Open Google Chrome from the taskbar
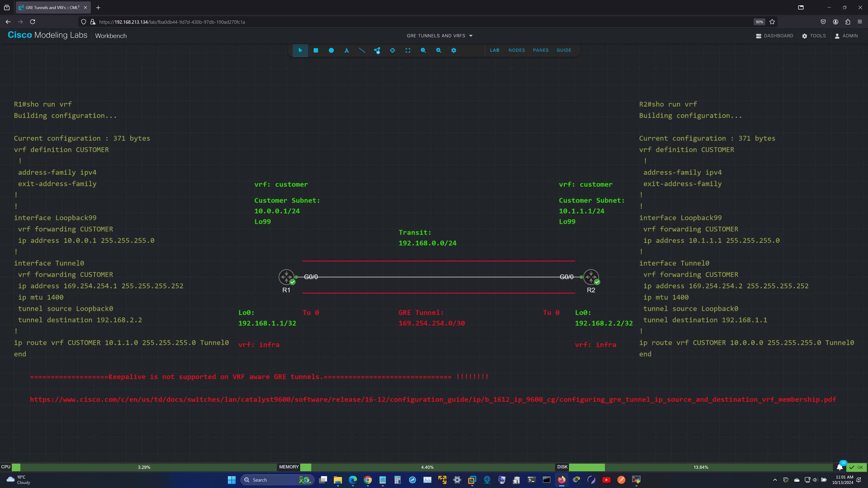Viewport: 868px width, 488px height. click(368, 480)
